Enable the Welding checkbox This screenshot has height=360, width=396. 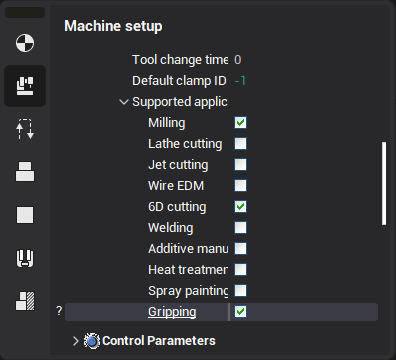point(240,228)
